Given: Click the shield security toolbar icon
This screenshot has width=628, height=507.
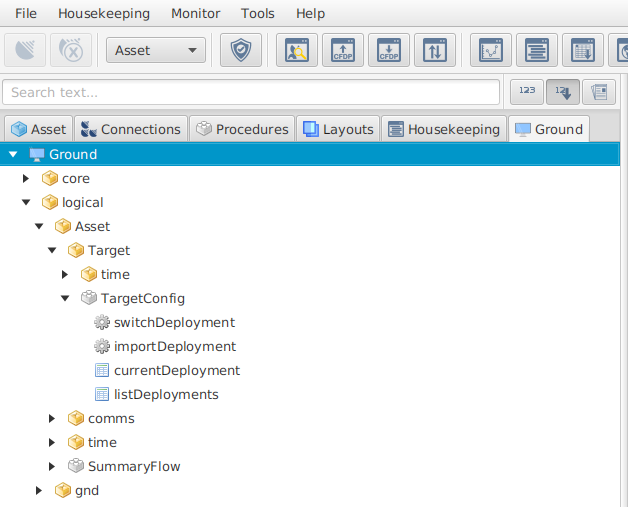Looking at the screenshot, I should tap(240, 50).
